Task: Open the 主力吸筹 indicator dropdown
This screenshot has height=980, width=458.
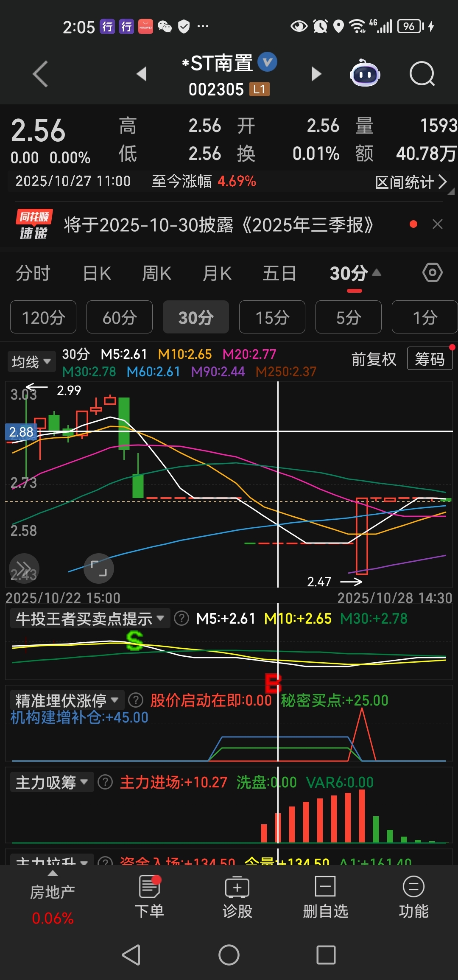Action: [x=52, y=782]
